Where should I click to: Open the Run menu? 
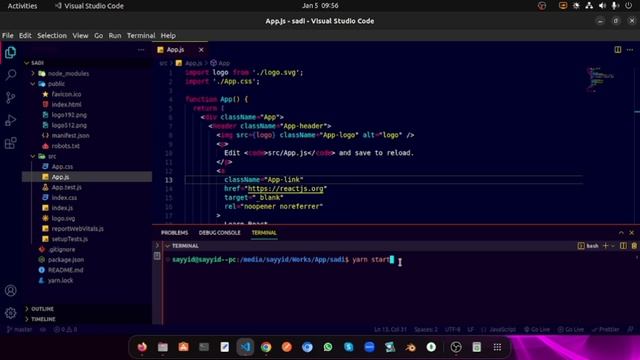(x=115, y=36)
